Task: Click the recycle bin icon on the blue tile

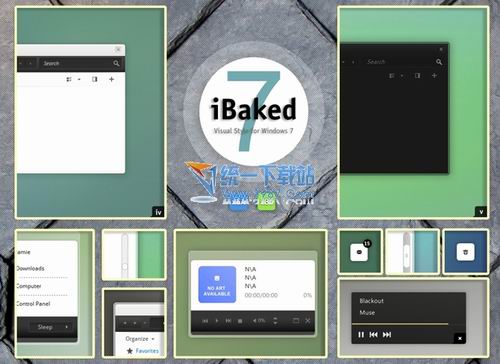Action: point(465,252)
